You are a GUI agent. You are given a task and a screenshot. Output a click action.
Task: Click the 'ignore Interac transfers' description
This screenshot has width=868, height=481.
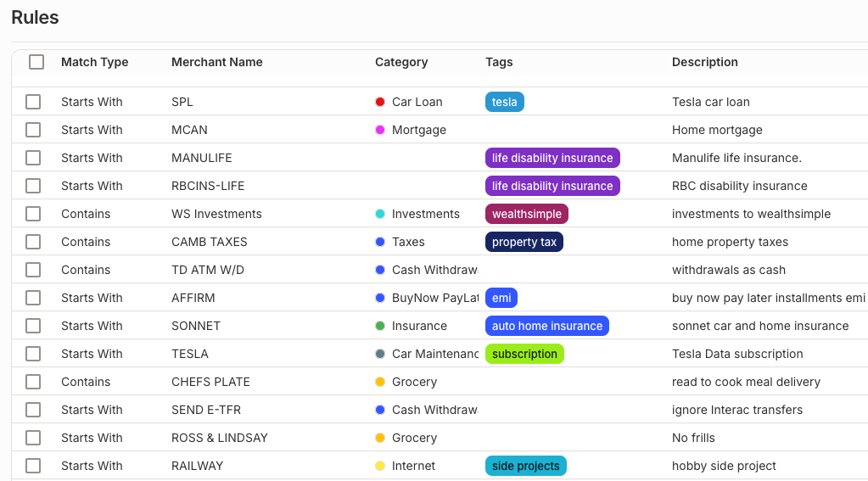[x=736, y=410]
